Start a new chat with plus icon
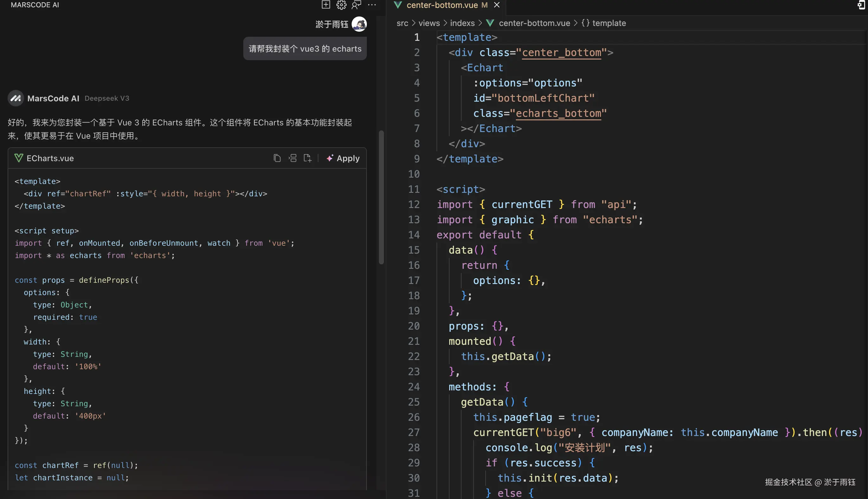Viewport: 868px width, 499px height. pos(326,5)
